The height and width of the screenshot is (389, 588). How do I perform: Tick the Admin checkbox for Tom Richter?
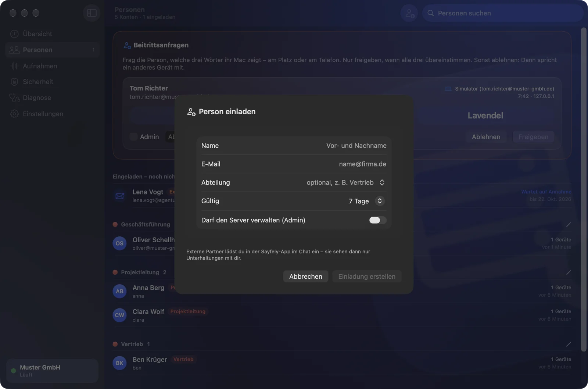coord(133,137)
